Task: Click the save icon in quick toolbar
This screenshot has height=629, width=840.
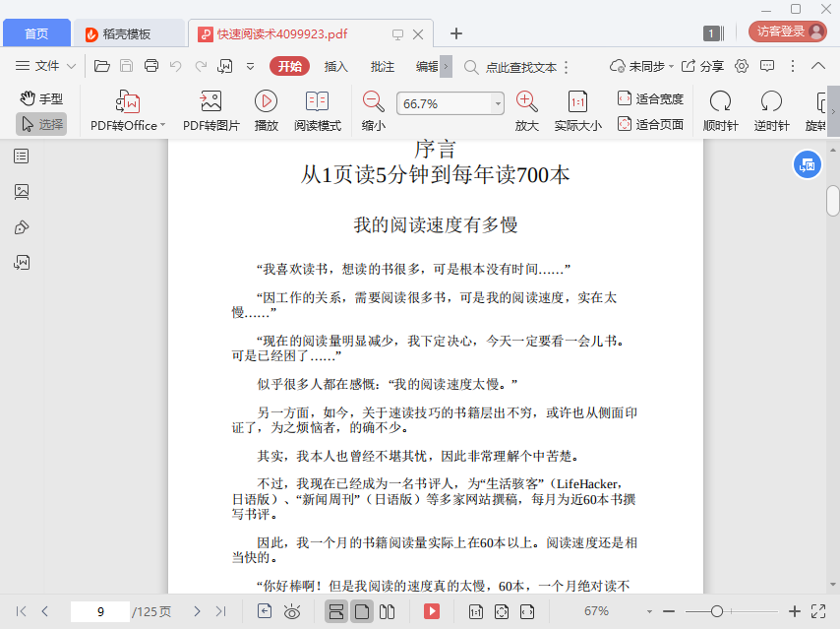Action: point(127,66)
